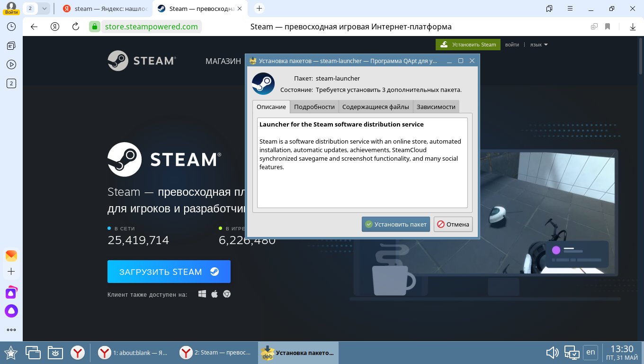Go back with the arrow button
The image size is (644, 364).
34,27
